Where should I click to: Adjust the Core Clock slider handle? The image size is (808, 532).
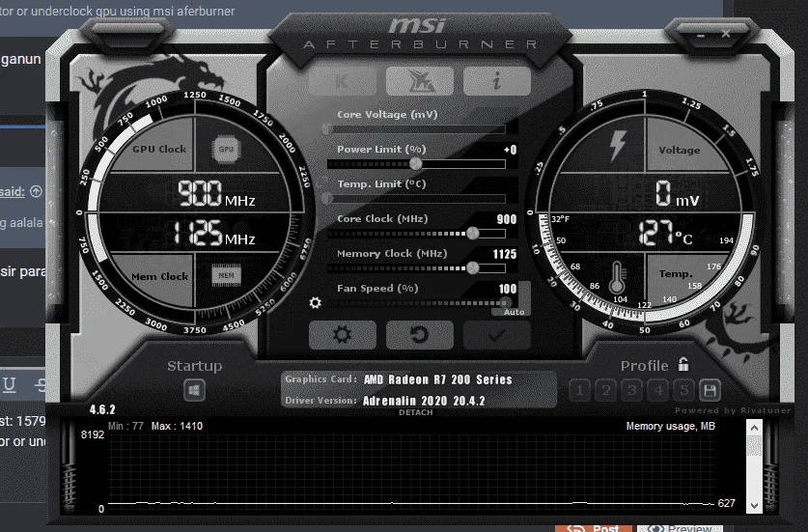472,234
